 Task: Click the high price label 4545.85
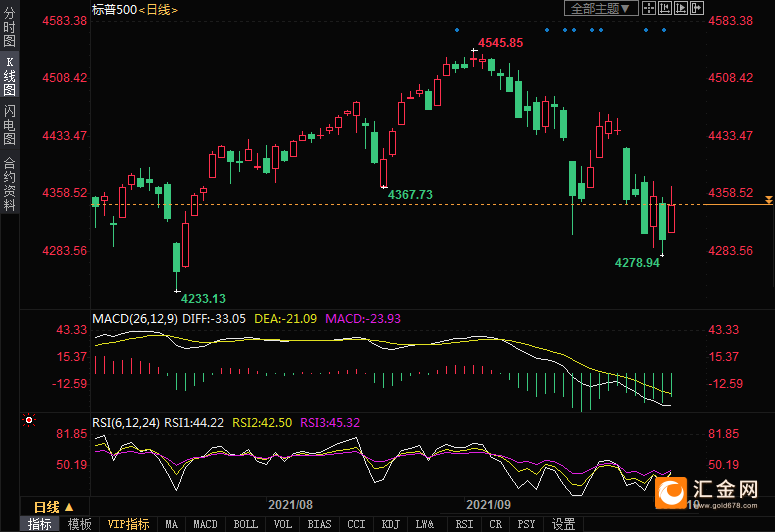pos(500,43)
